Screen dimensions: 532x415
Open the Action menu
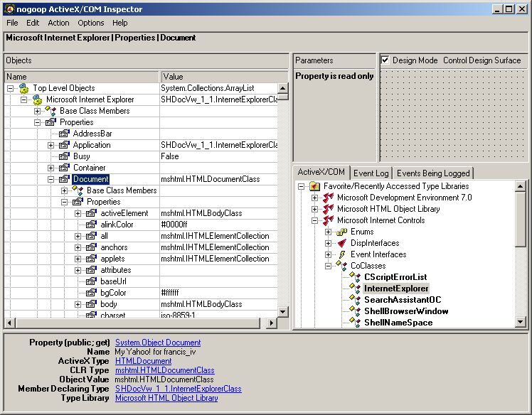[58, 23]
